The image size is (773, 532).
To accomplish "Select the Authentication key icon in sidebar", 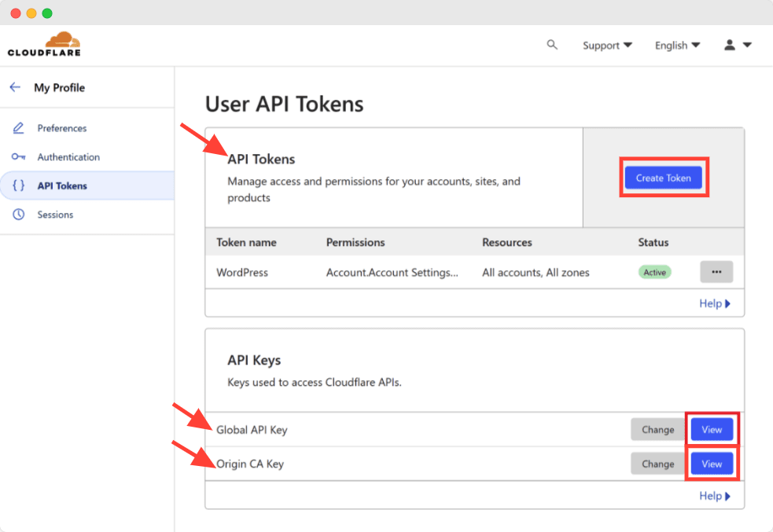I will pos(20,156).
